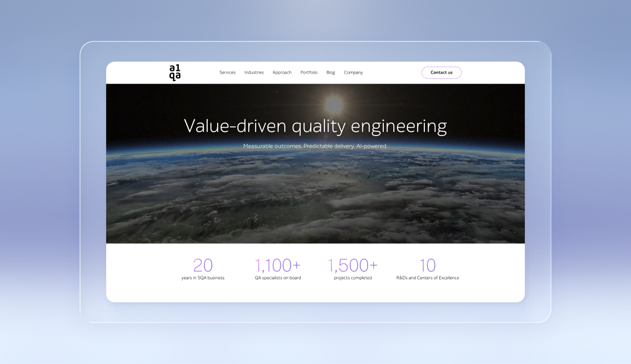The image size is (631, 364).
Task: Click "years in SQA business" caption
Action: (203, 278)
